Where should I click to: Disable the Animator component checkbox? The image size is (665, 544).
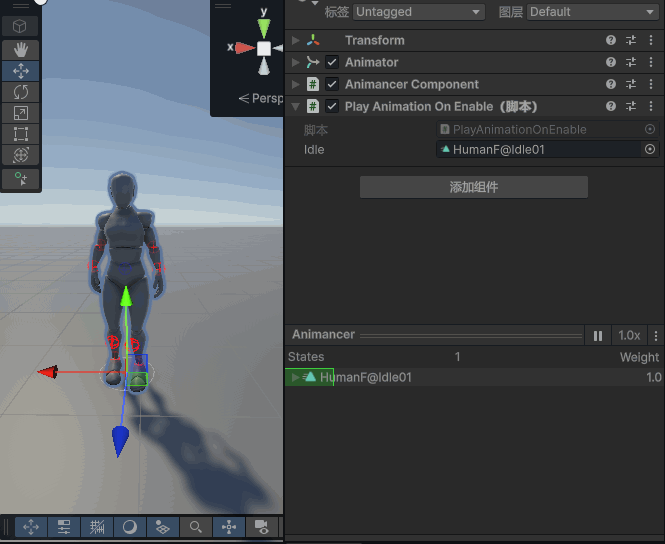tap(332, 62)
